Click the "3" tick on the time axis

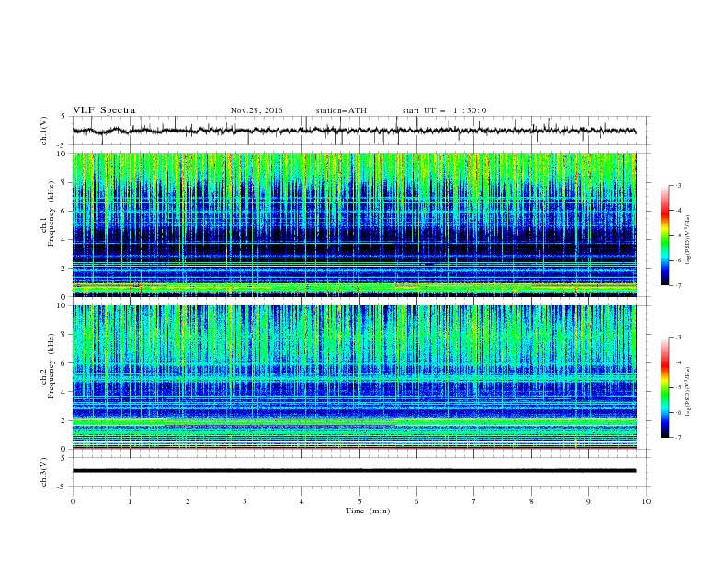245,501
